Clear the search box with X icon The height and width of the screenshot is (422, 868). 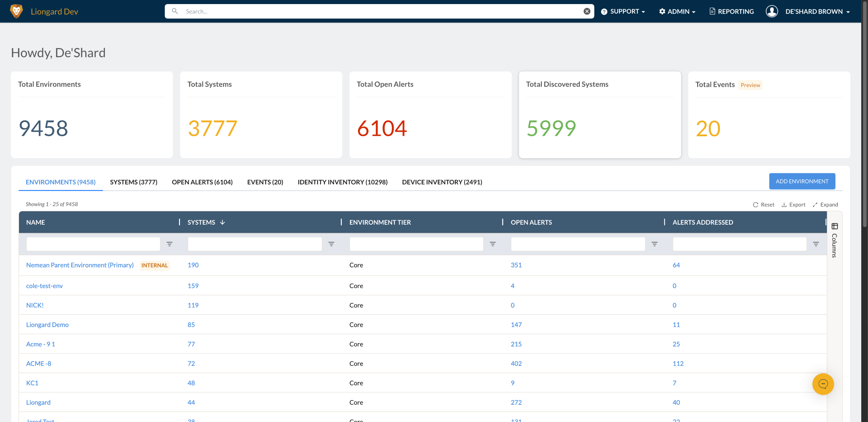(587, 11)
